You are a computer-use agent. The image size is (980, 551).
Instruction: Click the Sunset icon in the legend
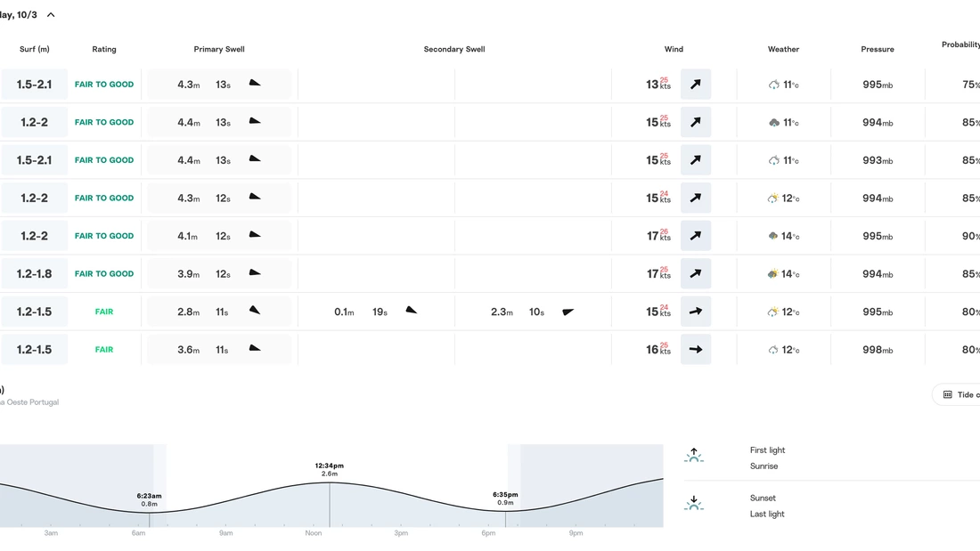tap(694, 502)
